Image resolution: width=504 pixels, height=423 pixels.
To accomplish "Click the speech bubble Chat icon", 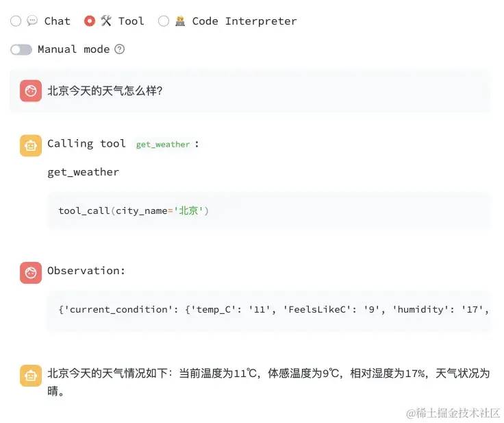I will (x=32, y=21).
